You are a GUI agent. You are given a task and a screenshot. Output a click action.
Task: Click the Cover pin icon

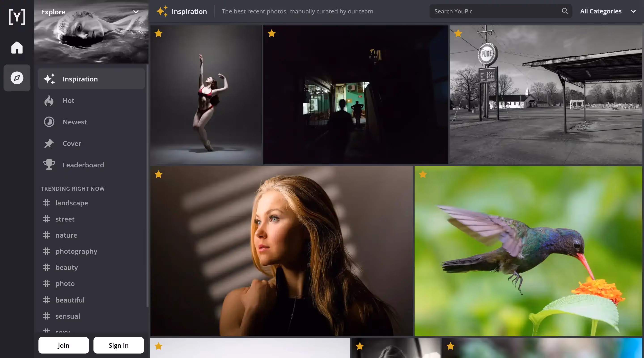click(x=49, y=143)
